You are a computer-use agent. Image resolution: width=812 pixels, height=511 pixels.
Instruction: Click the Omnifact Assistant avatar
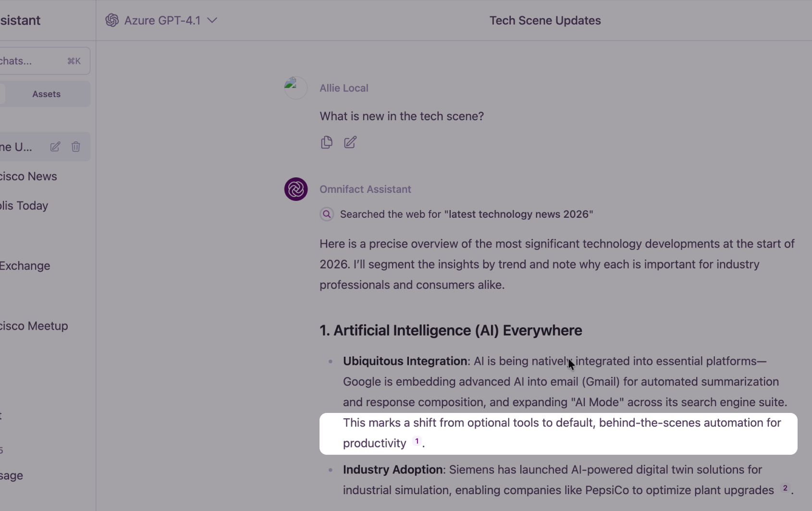(296, 189)
